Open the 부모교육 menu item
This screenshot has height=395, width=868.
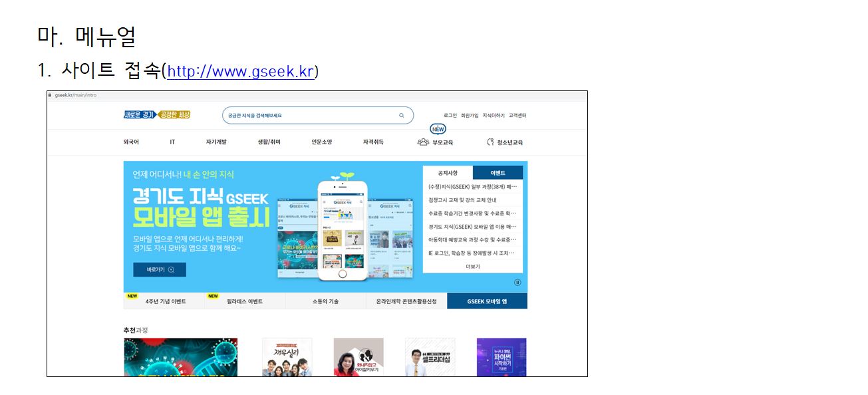pos(442,142)
